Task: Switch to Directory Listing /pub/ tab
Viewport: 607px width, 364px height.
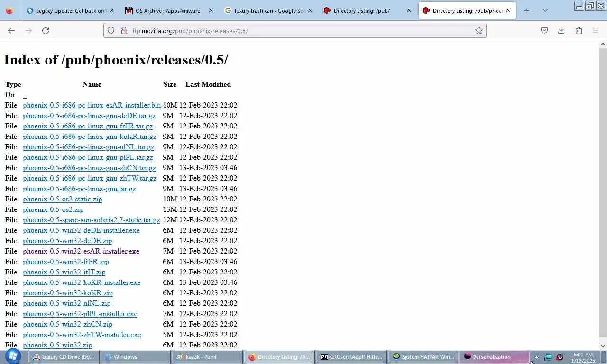Action: (367, 10)
